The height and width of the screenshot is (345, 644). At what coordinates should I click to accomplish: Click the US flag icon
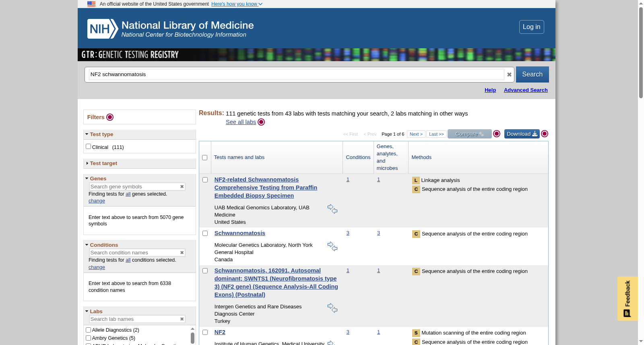91,4
